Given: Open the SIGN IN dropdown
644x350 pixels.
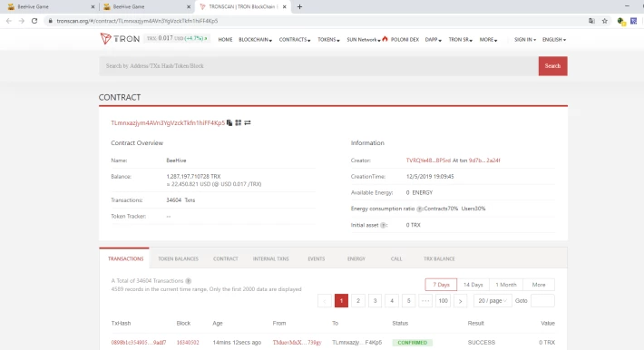Looking at the screenshot, I should click(525, 40).
